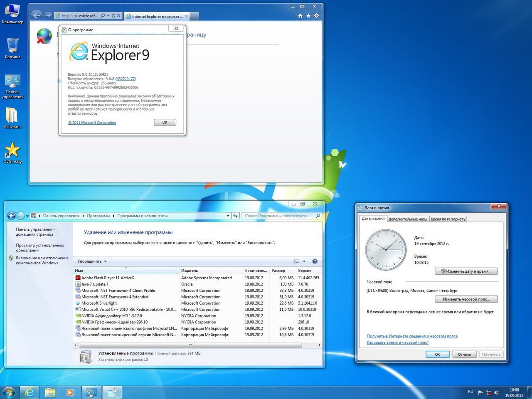
Task: Click OK in the About Internet Explorer dialog
Action: tap(165, 122)
